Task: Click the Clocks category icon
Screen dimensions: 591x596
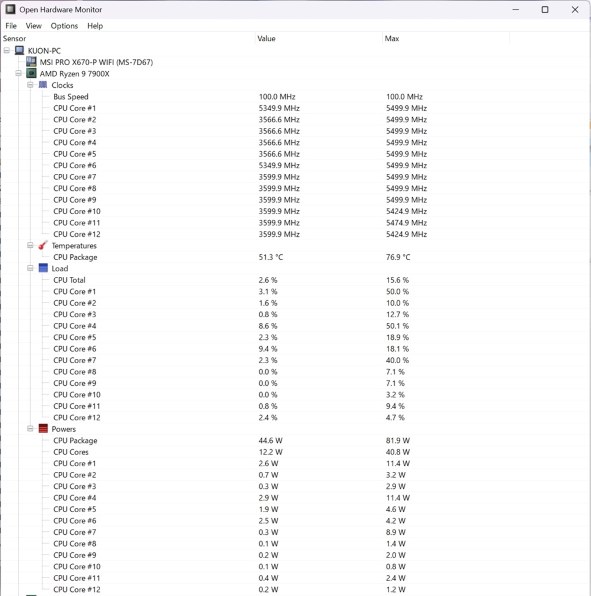Action: click(x=43, y=85)
